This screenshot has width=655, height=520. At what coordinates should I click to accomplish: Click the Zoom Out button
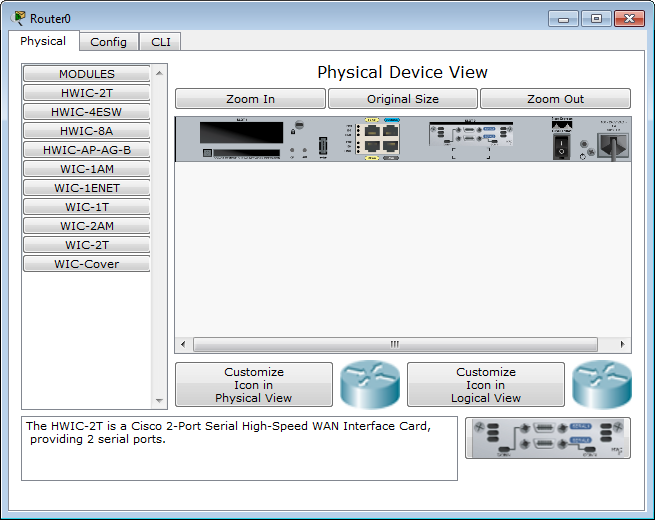point(556,99)
